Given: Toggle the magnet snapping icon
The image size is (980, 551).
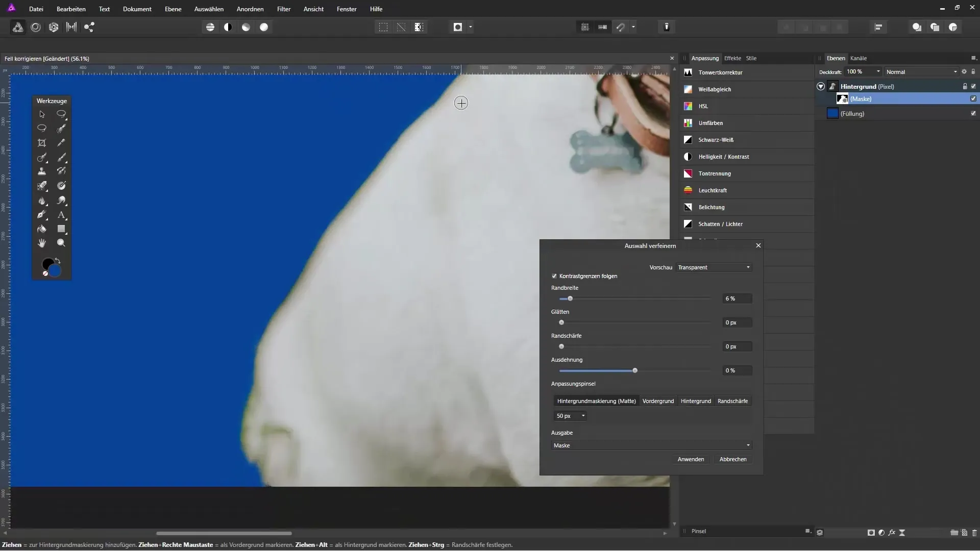Looking at the screenshot, I should tap(621, 27).
